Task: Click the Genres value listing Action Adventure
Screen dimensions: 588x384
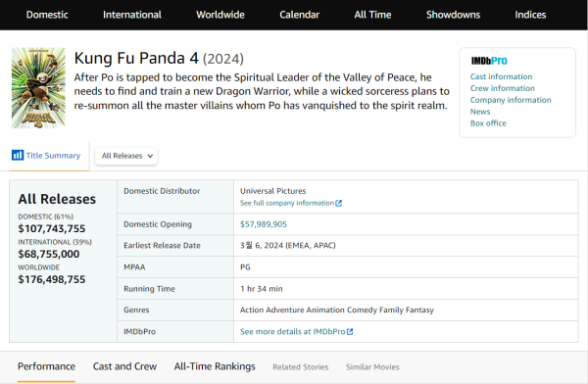Action: pos(337,310)
